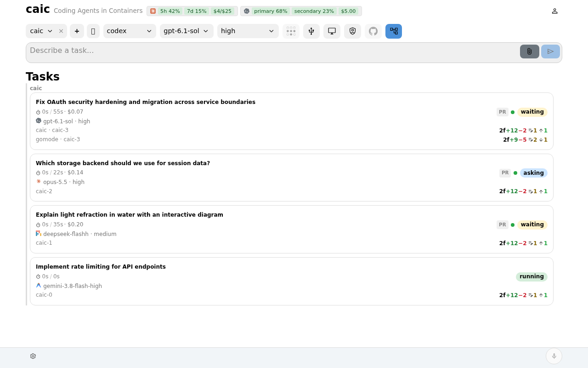The height and width of the screenshot is (368, 588).
Task: Click the secondary 23% badge
Action: pyautogui.click(x=314, y=11)
